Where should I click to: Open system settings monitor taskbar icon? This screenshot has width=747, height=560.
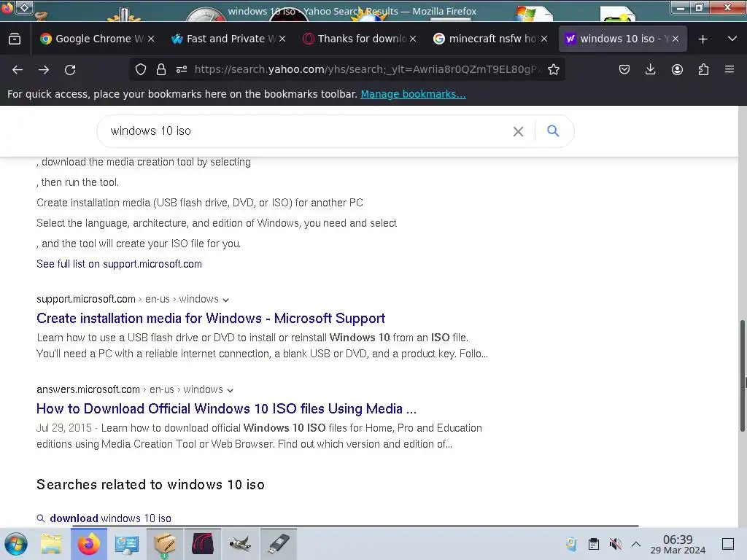[127, 544]
